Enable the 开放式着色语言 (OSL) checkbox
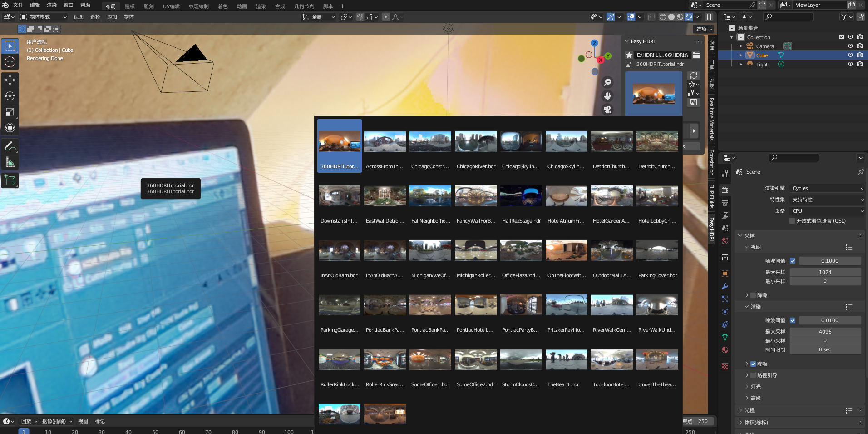This screenshot has height=434, width=868. [x=792, y=221]
